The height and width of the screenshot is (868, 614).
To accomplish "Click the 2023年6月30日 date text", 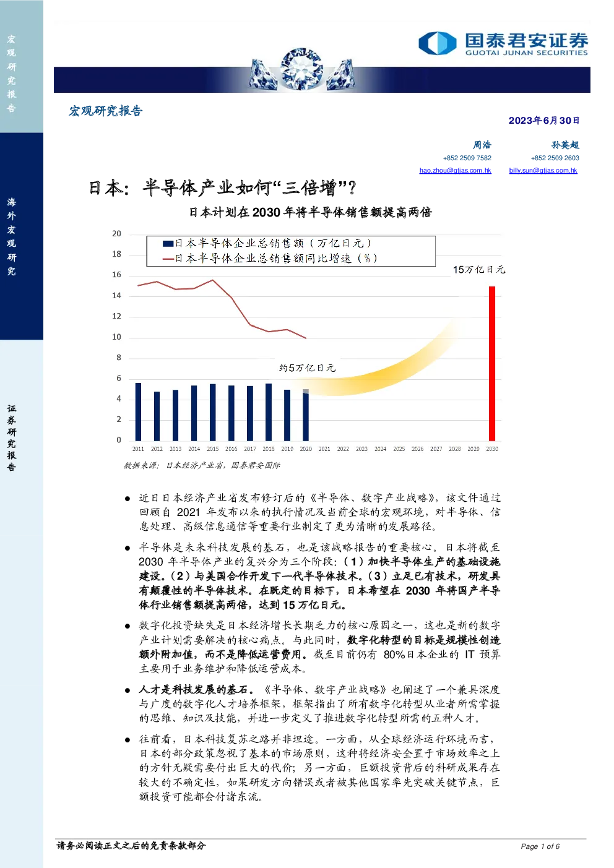I will [544, 121].
